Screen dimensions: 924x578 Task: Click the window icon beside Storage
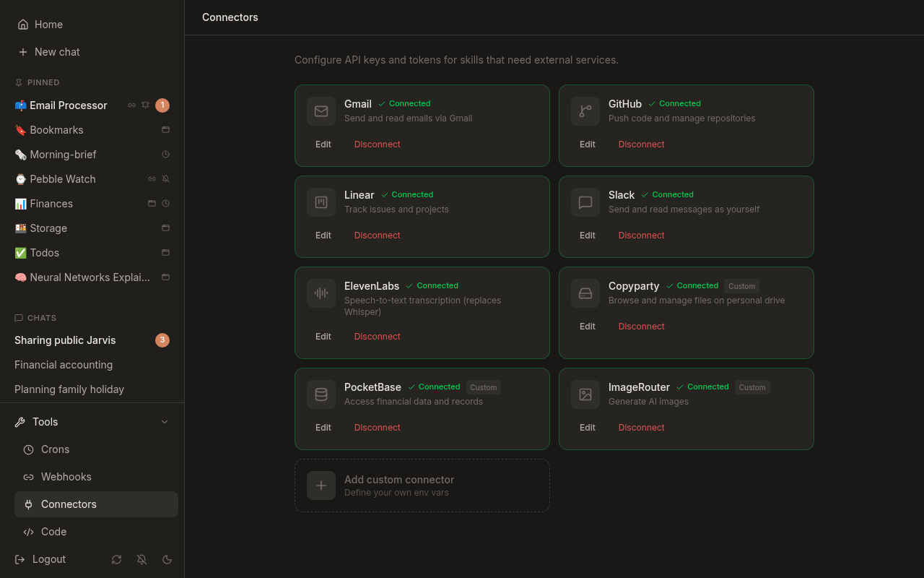[165, 228]
